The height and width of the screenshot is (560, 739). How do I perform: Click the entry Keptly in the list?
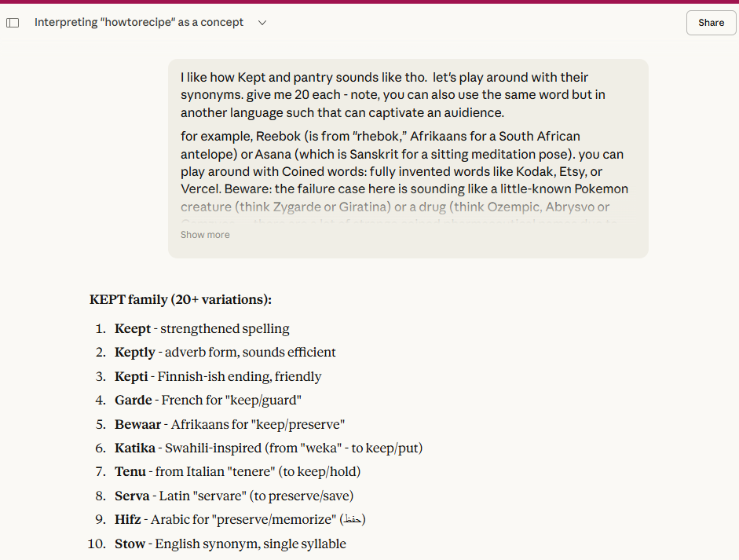click(134, 352)
